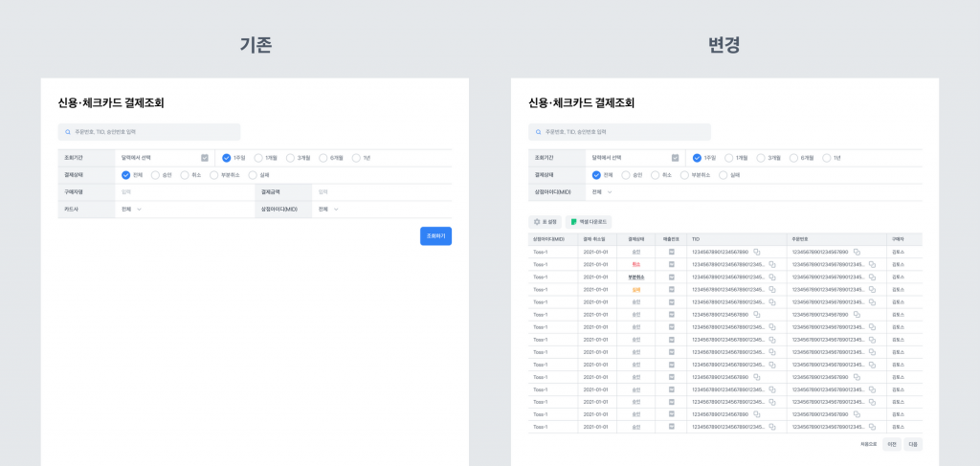Choose 전체 payment status in 기존 panel
The width and height of the screenshot is (980, 466).
[x=125, y=175]
